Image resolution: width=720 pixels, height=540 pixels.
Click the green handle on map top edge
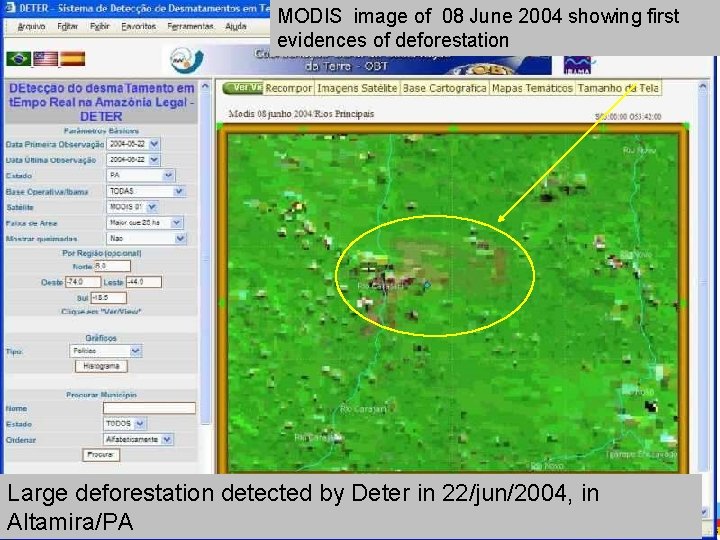point(453,128)
